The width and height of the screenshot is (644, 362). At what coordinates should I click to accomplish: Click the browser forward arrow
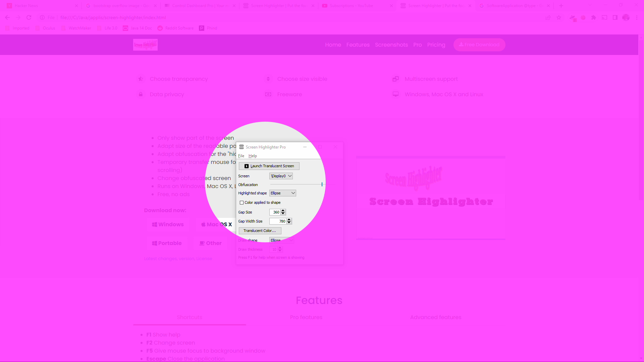(18, 17)
